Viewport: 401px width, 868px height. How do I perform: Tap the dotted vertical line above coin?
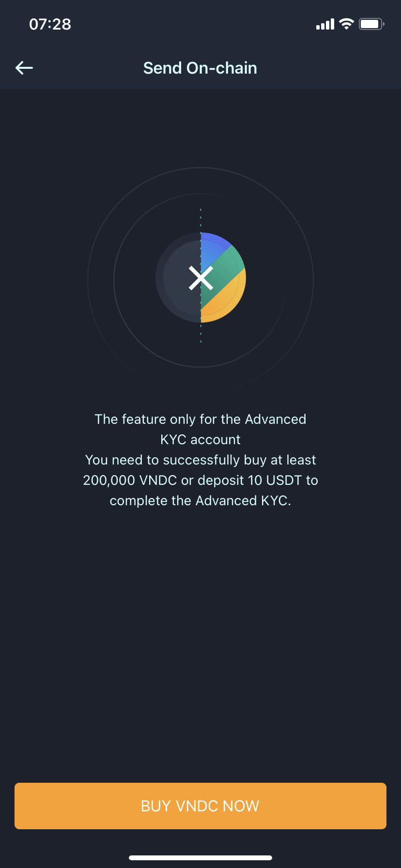[x=200, y=220]
